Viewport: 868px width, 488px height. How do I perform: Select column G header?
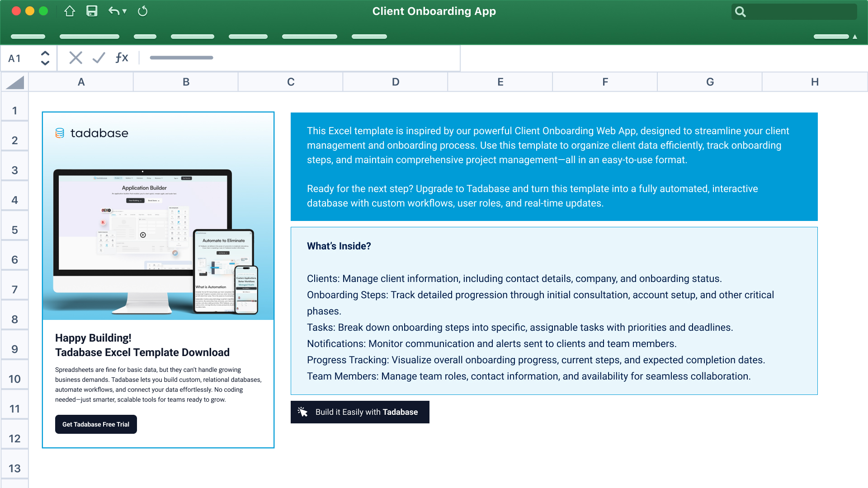pyautogui.click(x=710, y=82)
